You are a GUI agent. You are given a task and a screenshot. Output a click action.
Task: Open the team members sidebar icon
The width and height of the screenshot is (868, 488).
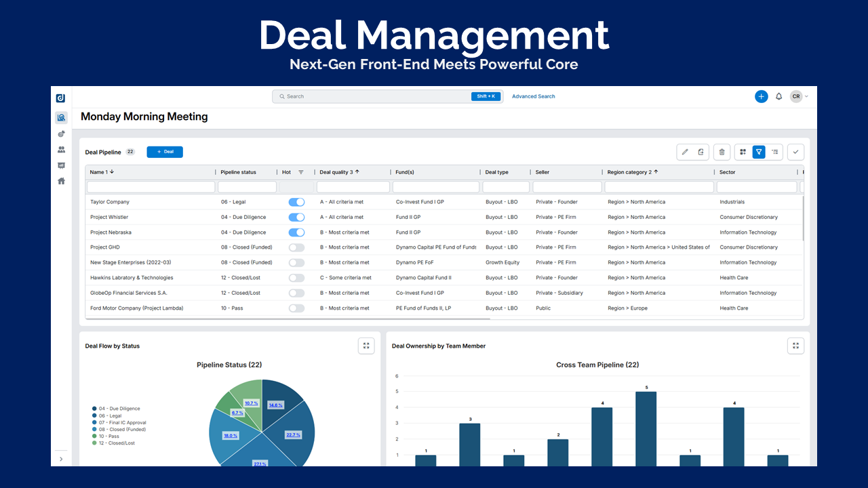[x=61, y=150]
